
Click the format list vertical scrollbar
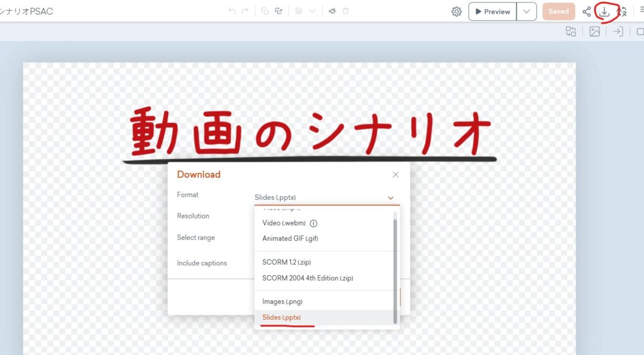pyautogui.click(x=396, y=270)
